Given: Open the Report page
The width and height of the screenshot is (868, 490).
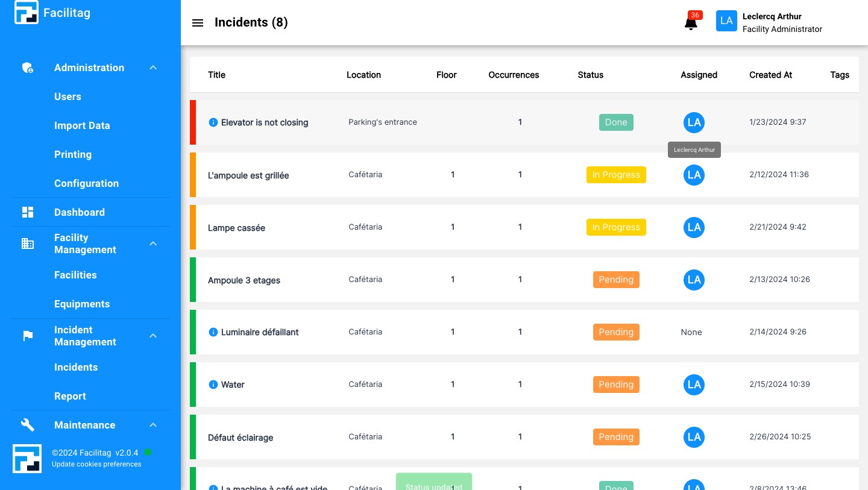Looking at the screenshot, I should (70, 396).
